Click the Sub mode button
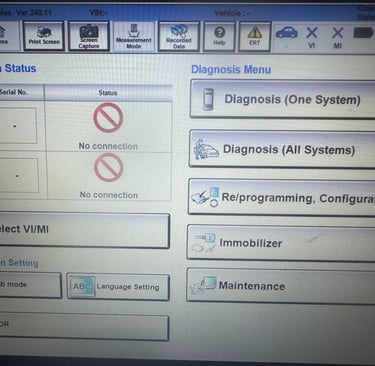 tap(30, 285)
